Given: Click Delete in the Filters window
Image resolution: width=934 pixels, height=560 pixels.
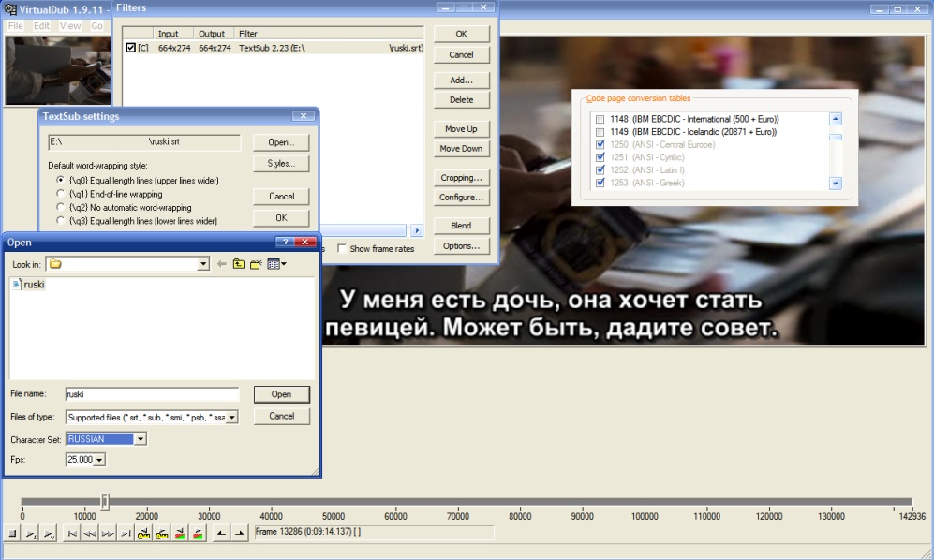Looking at the screenshot, I should pyautogui.click(x=462, y=99).
